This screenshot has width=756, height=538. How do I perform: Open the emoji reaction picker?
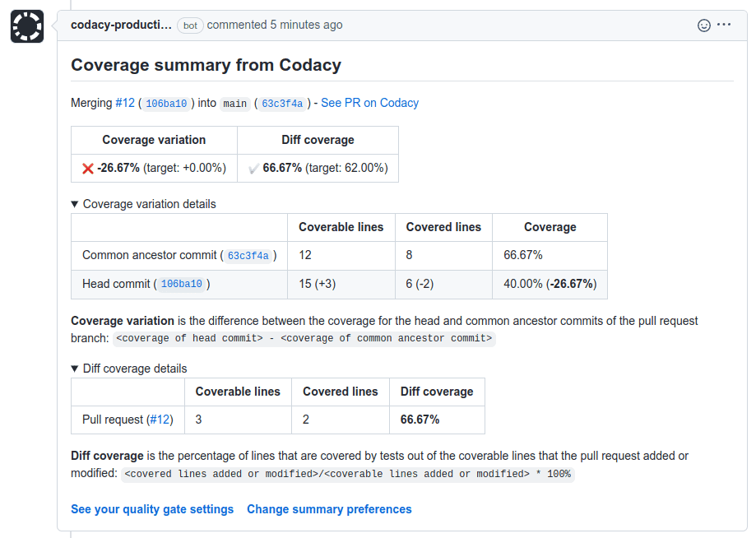(x=704, y=26)
